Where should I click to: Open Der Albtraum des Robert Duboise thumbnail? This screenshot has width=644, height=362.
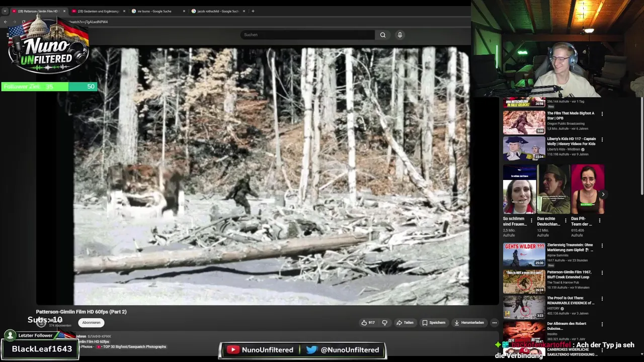click(x=524, y=333)
